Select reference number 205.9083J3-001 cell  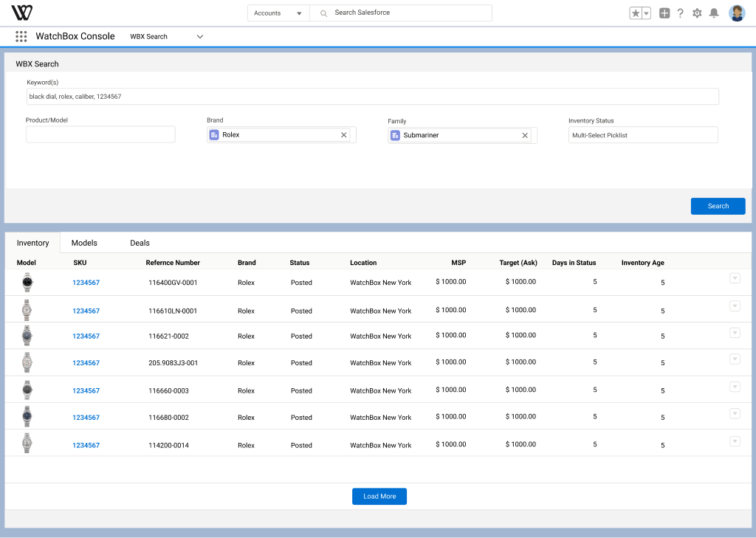173,363
